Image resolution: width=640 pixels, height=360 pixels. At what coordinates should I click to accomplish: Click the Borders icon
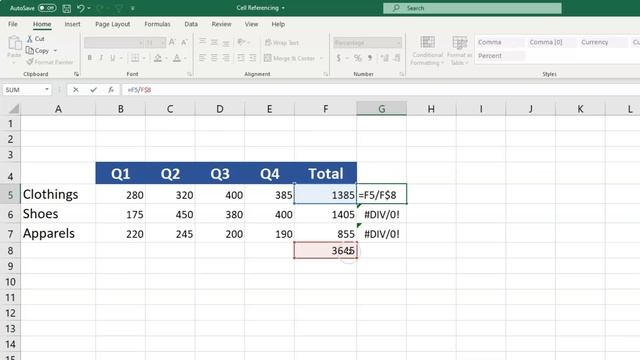click(x=135, y=58)
